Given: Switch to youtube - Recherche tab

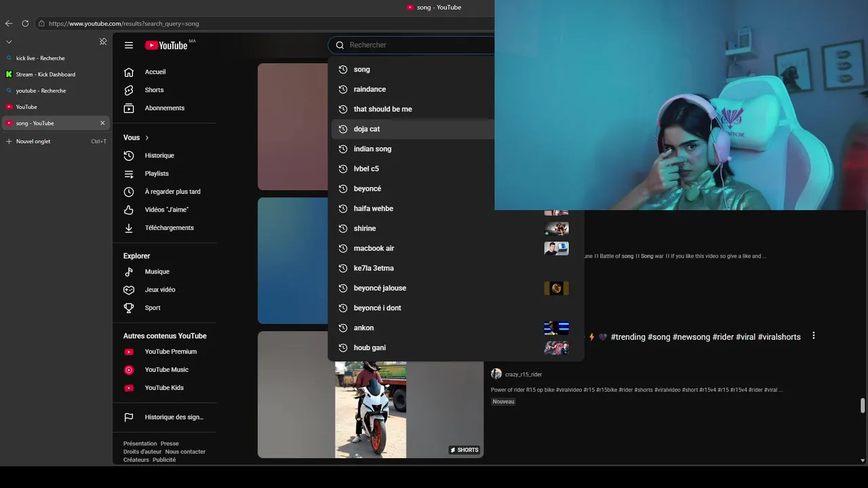Looking at the screenshot, I should click(x=56, y=91).
